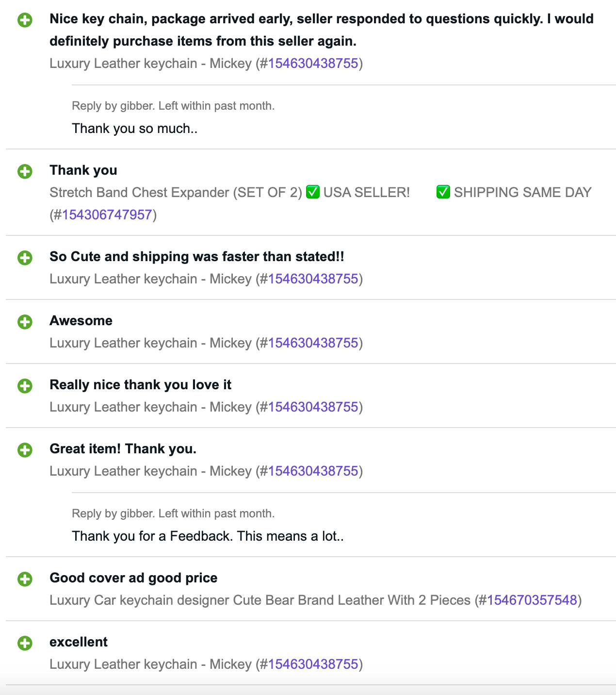Click the checkmark emoji before "SHIPPING SAME DAY"
The image size is (616, 695).
pos(443,193)
